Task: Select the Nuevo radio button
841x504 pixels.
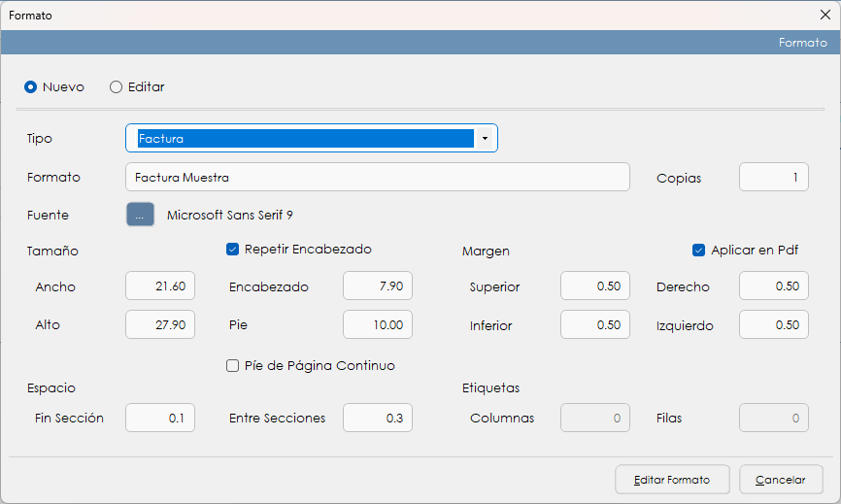Action: pyautogui.click(x=31, y=87)
